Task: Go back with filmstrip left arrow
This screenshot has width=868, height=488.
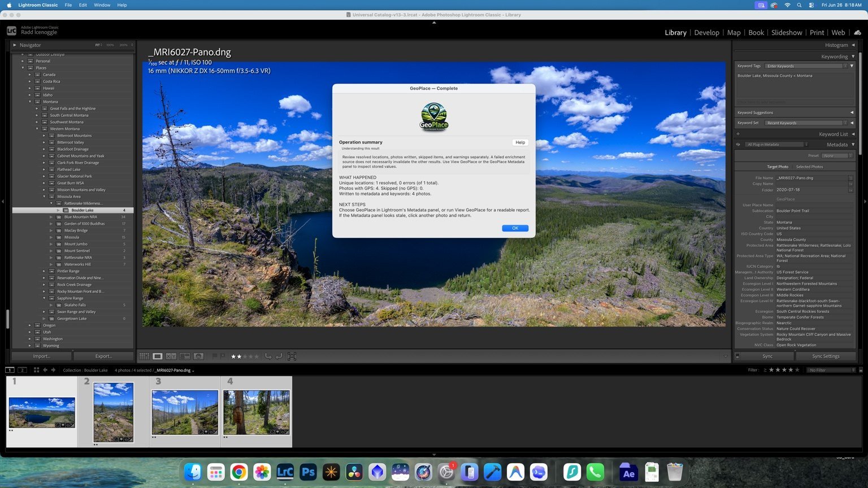Action: coord(45,370)
